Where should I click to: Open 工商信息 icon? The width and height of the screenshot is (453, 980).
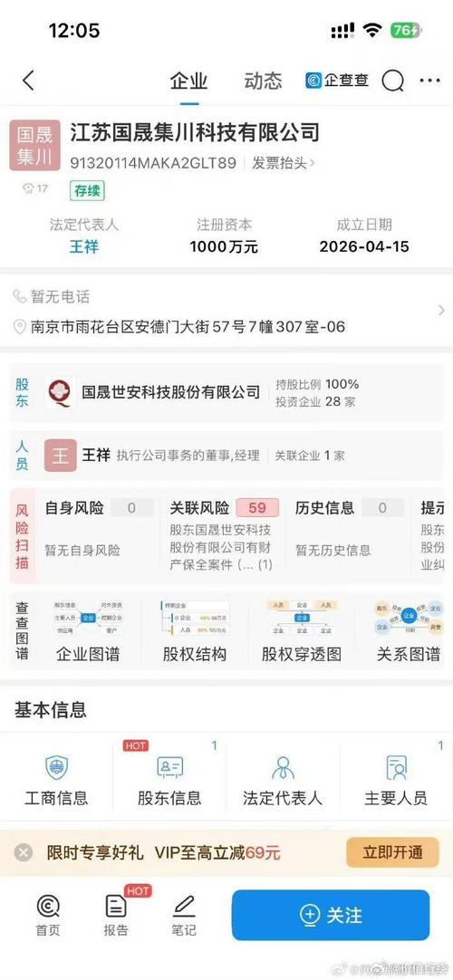point(56,767)
